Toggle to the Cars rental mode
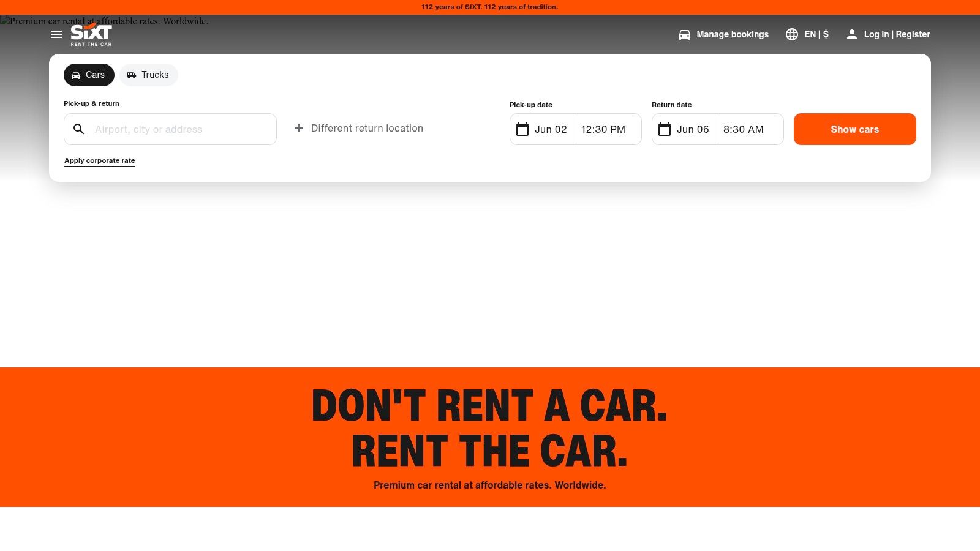This screenshot has width=980, height=551. (89, 75)
